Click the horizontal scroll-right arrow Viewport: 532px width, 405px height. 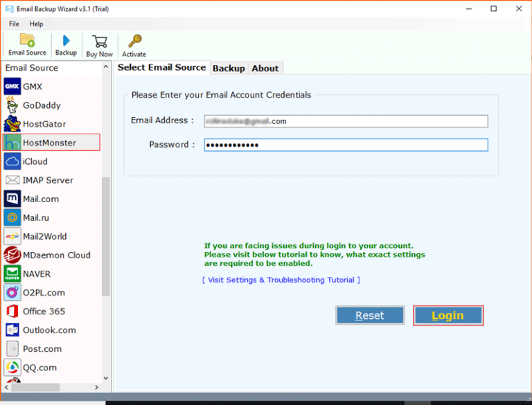tap(97, 387)
